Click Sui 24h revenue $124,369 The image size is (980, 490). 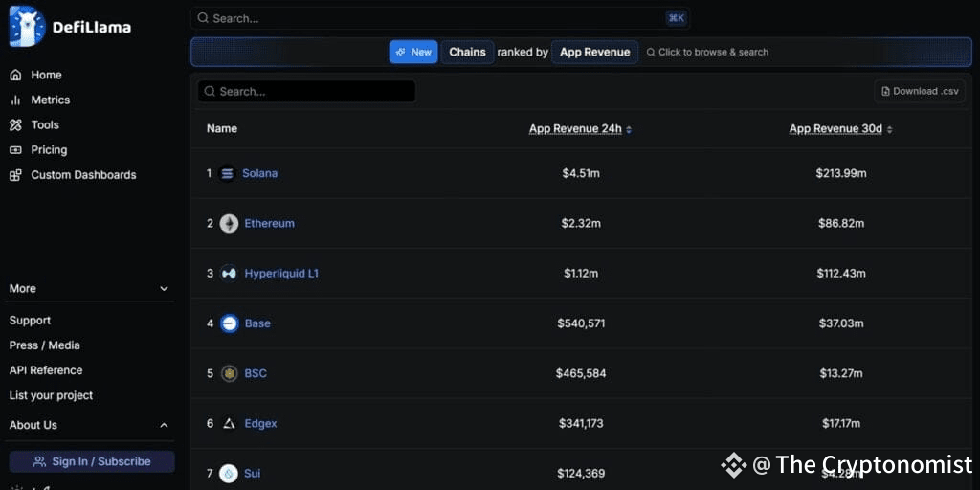click(581, 473)
